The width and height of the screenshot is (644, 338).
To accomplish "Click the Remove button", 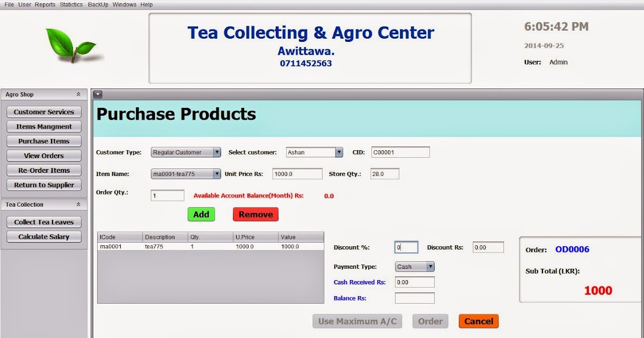I will pos(255,214).
